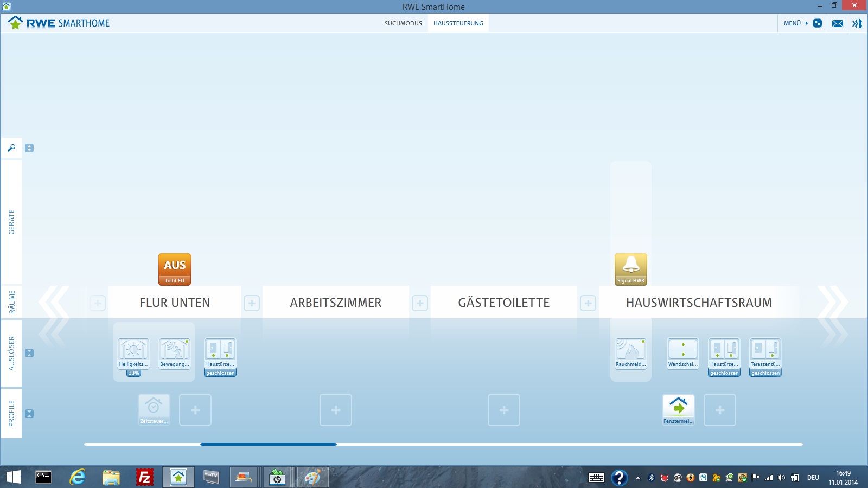Open the Paint palette taskbar icon
The height and width of the screenshot is (488, 868).
click(x=312, y=477)
